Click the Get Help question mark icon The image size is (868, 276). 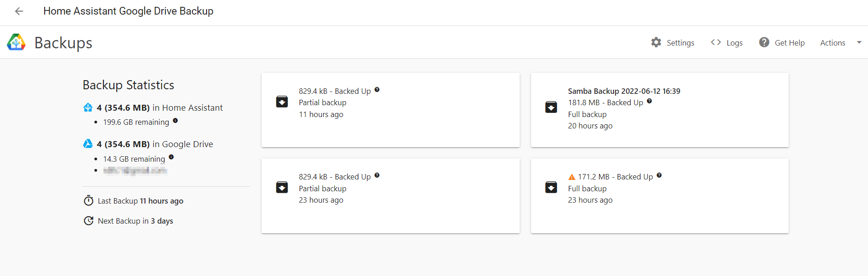tap(764, 42)
